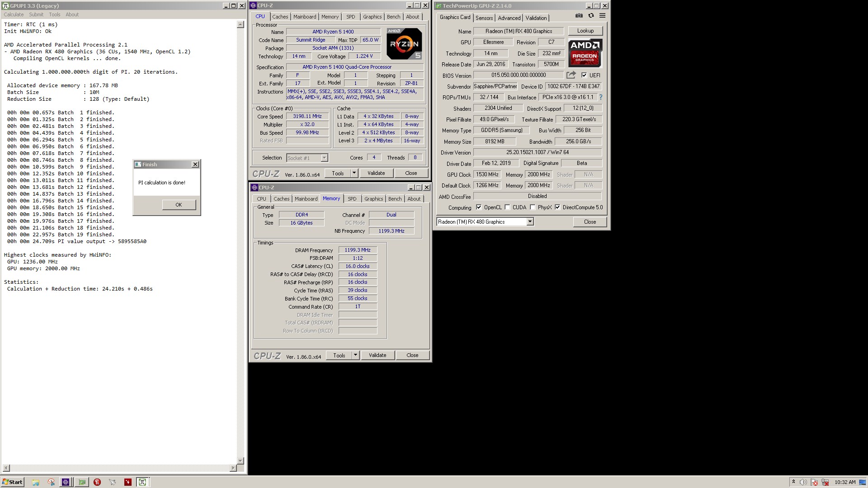This screenshot has height=488, width=868.
Task: Open the Submit menu in GPUPI
Action: pyautogui.click(x=36, y=14)
